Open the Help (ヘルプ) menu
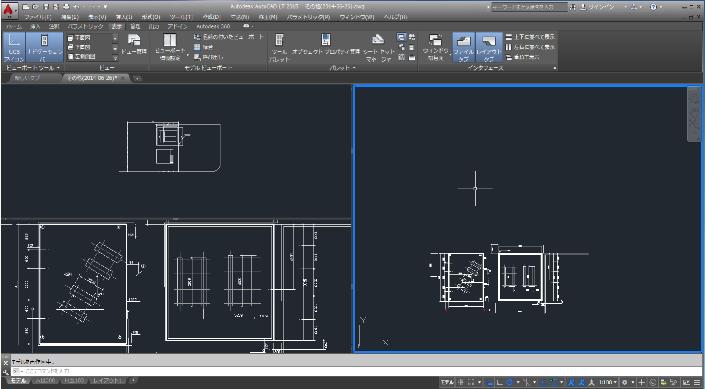 (395, 17)
